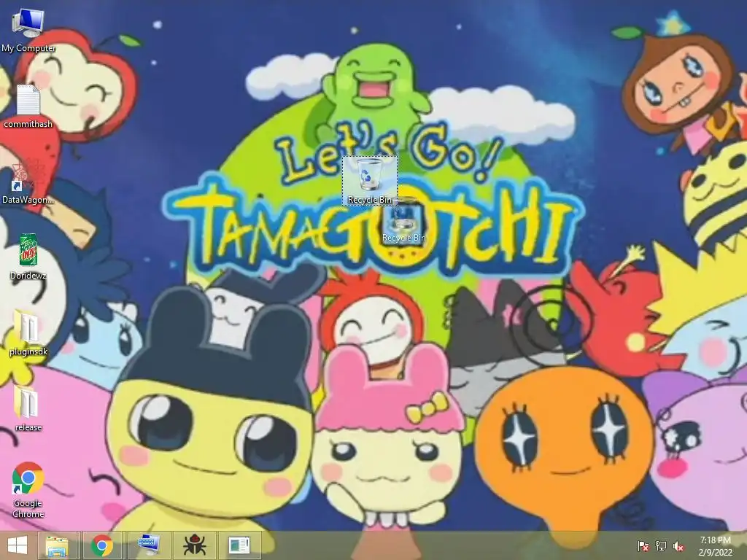This screenshot has width=747, height=560.
Task: Open the Action Center flag tray icon
Action: (643, 546)
